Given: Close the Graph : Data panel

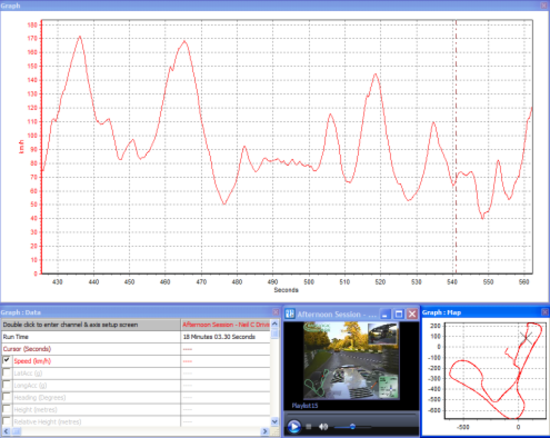Looking at the screenshot, I should [276, 312].
